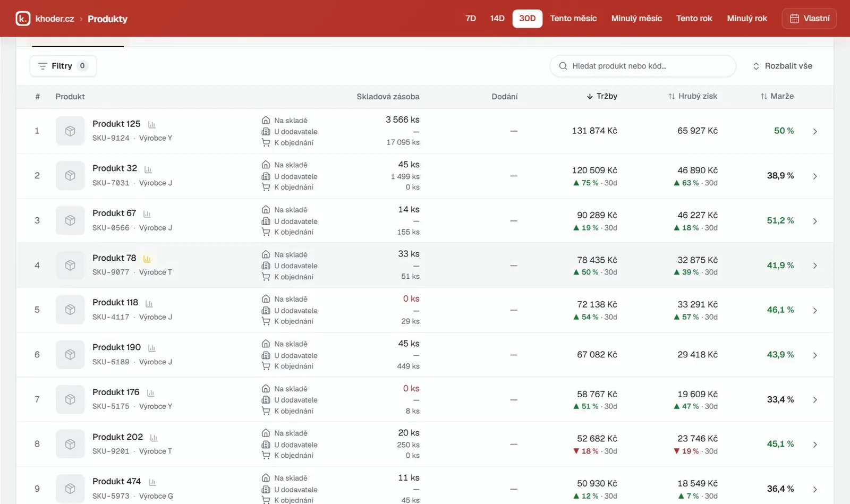The image size is (850, 504).
Task: Sort table by Marže column
Action: click(x=777, y=96)
